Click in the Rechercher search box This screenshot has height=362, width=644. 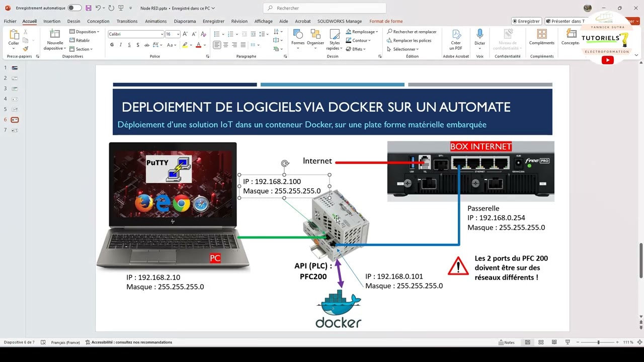[325, 8]
